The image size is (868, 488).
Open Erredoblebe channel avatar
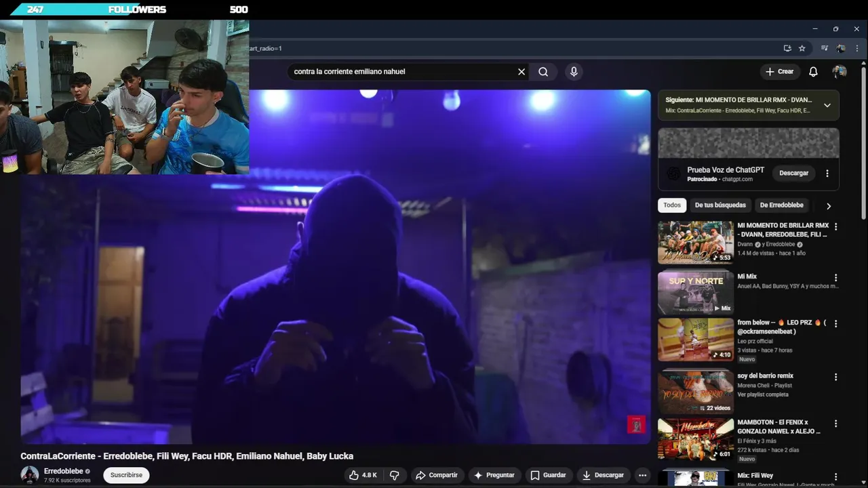pos(29,475)
